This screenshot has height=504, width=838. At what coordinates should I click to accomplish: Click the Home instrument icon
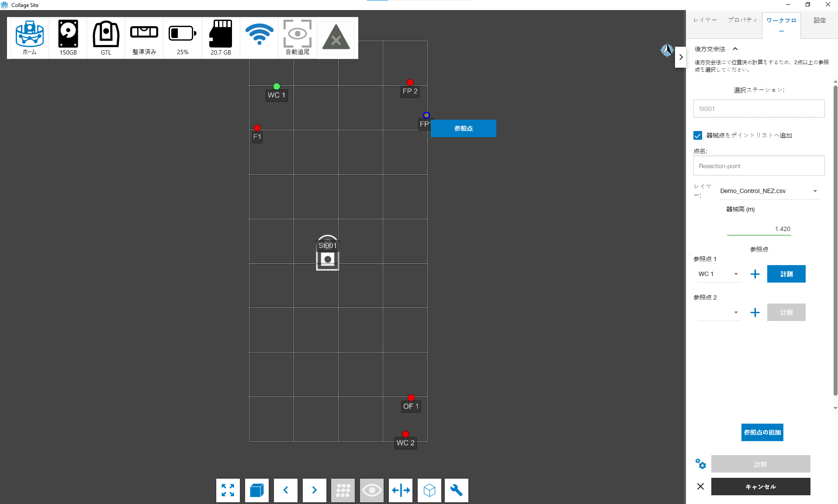(29, 38)
